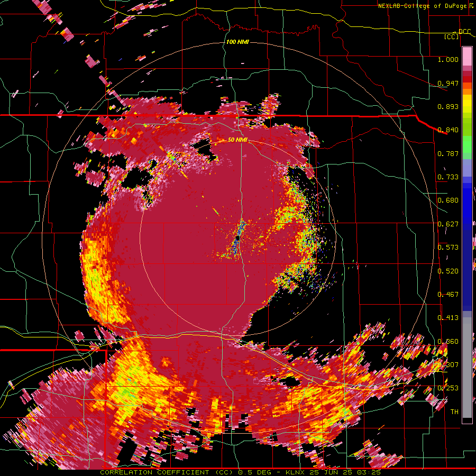
Task: Click the 0.893 scale value
Action: (448, 106)
